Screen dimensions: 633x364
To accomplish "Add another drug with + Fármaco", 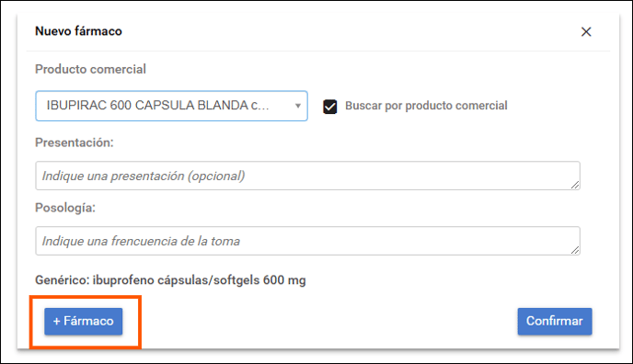I will [x=83, y=322].
